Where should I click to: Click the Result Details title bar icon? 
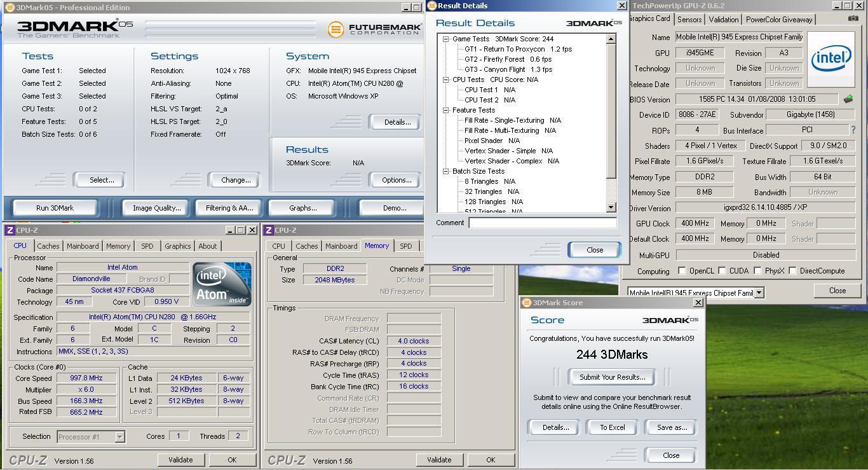pyautogui.click(x=432, y=6)
